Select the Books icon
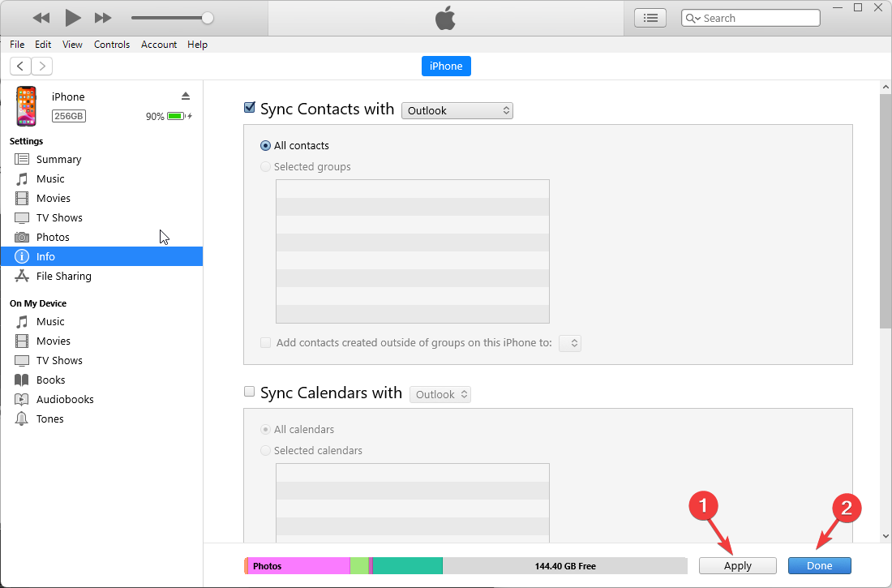The image size is (892, 588). [x=22, y=380]
